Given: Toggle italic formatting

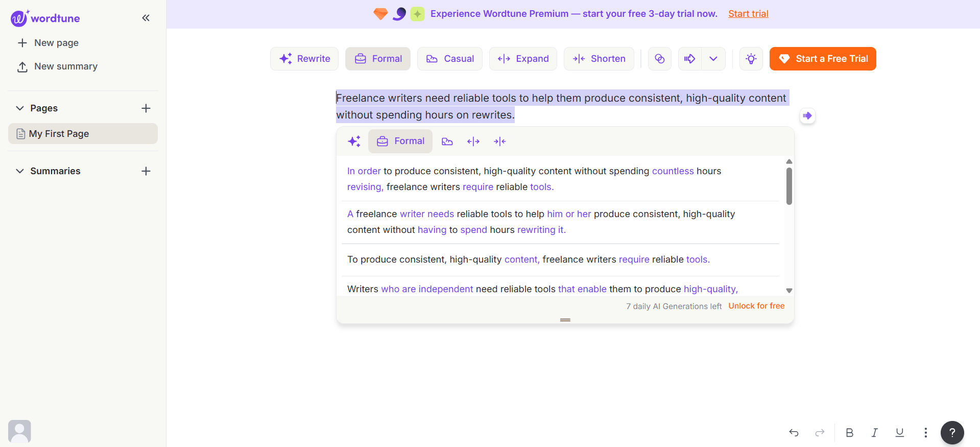Looking at the screenshot, I should [x=874, y=433].
